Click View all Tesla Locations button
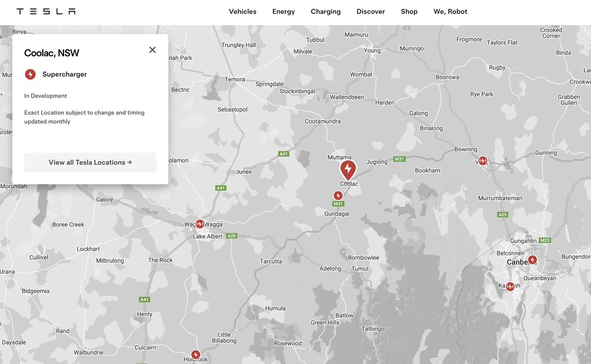The height and width of the screenshot is (364, 591). click(x=90, y=162)
